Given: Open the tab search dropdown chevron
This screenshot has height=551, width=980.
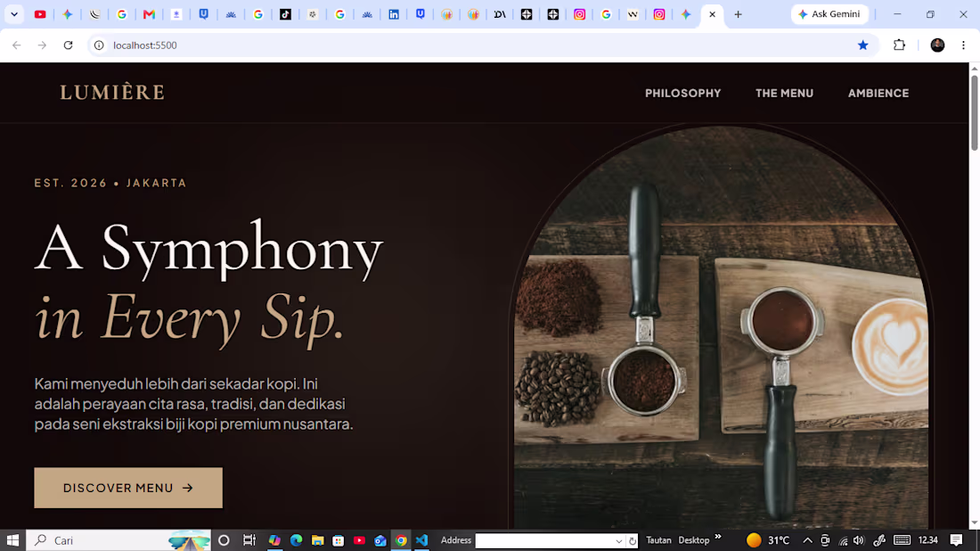Looking at the screenshot, I should coord(13,14).
